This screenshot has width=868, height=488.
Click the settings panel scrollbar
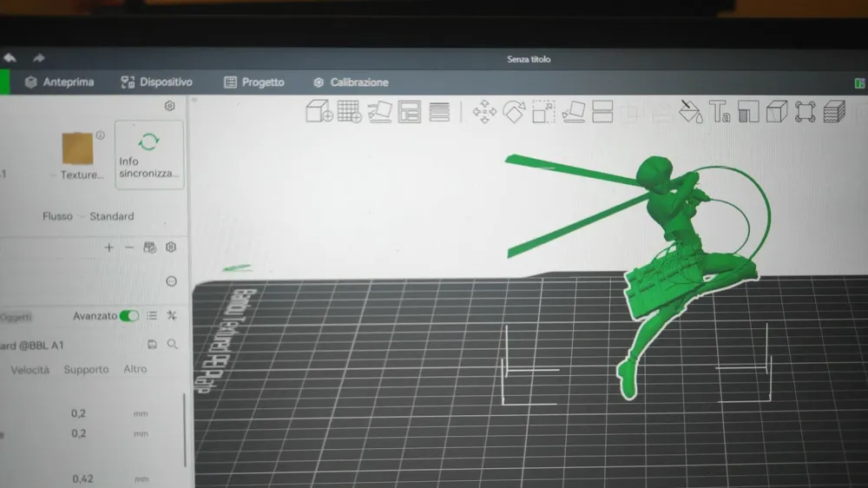click(x=184, y=430)
